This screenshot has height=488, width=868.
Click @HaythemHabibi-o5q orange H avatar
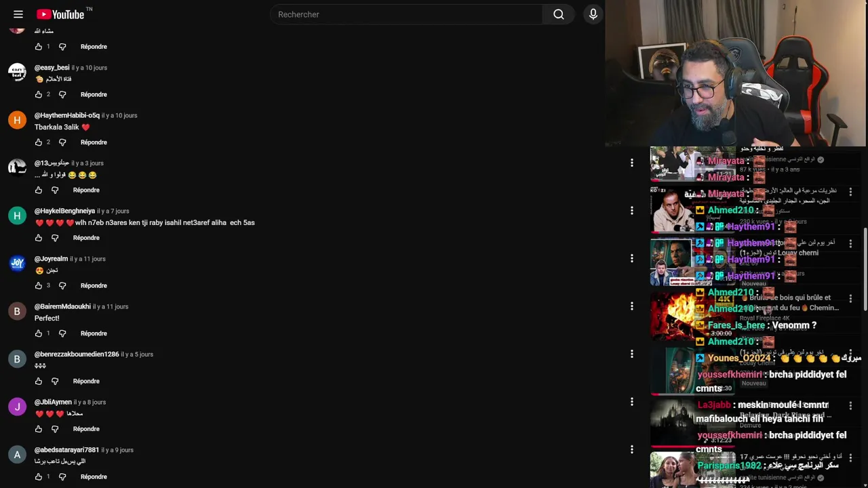(x=17, y=120)
